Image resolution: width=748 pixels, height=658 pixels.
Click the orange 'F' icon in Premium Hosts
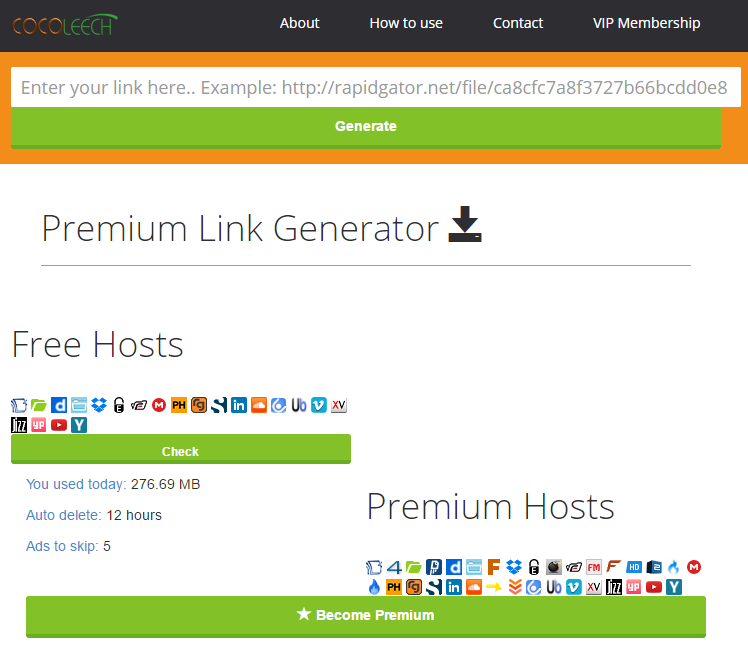point(494,567)
